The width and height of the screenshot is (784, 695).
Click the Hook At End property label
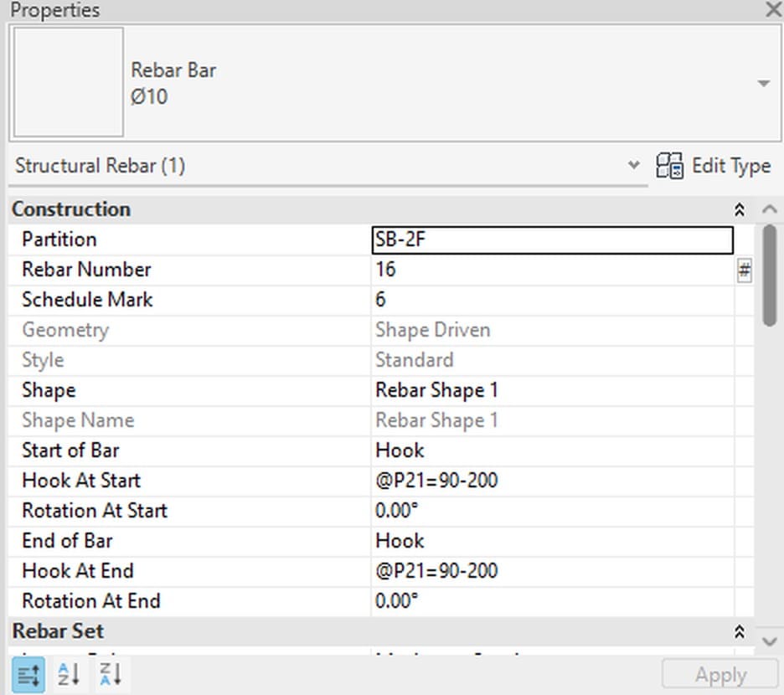point(78,571)
